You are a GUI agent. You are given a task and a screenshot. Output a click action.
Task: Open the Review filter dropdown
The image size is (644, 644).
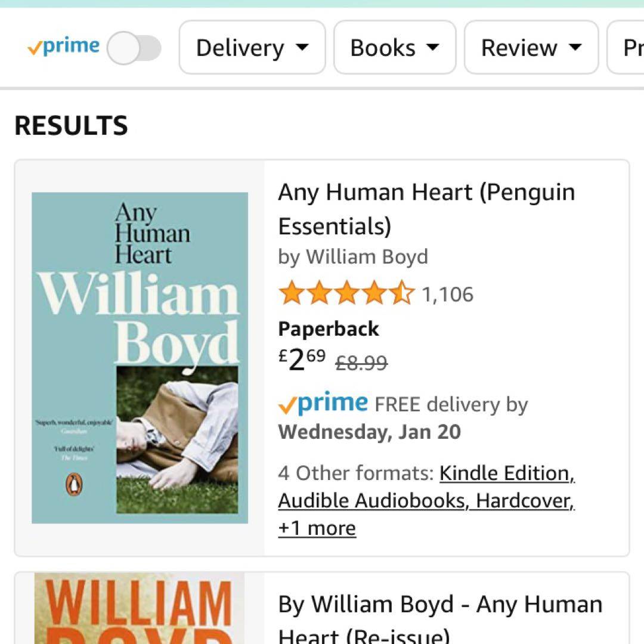coord(531,48)
